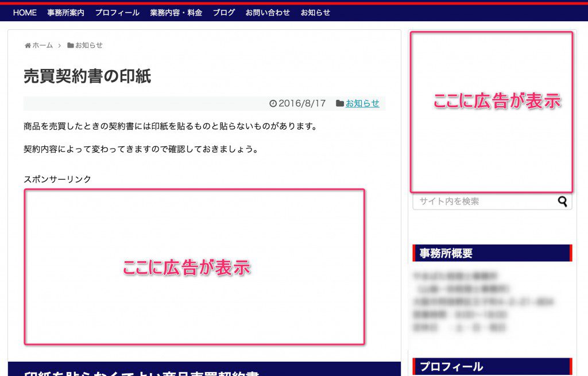This screenshot has height=376, width=588.
Task: Click the magnifying glass search icon
Action: pyautogui.click(x=562, y=201)
